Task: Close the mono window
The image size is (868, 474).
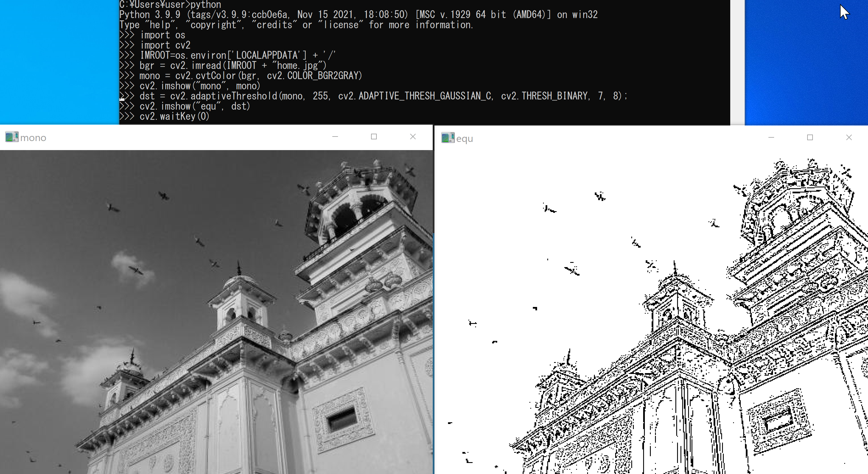Action: pos(413,137)
